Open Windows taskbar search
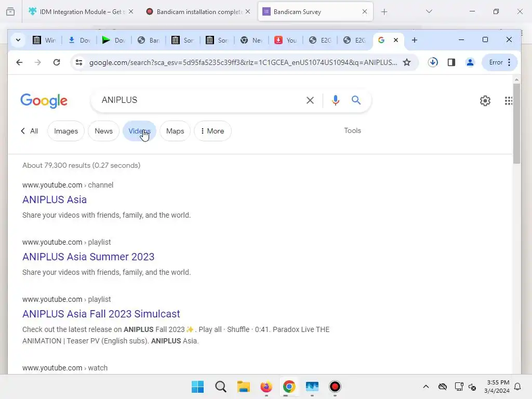 [x=220, y=387]
